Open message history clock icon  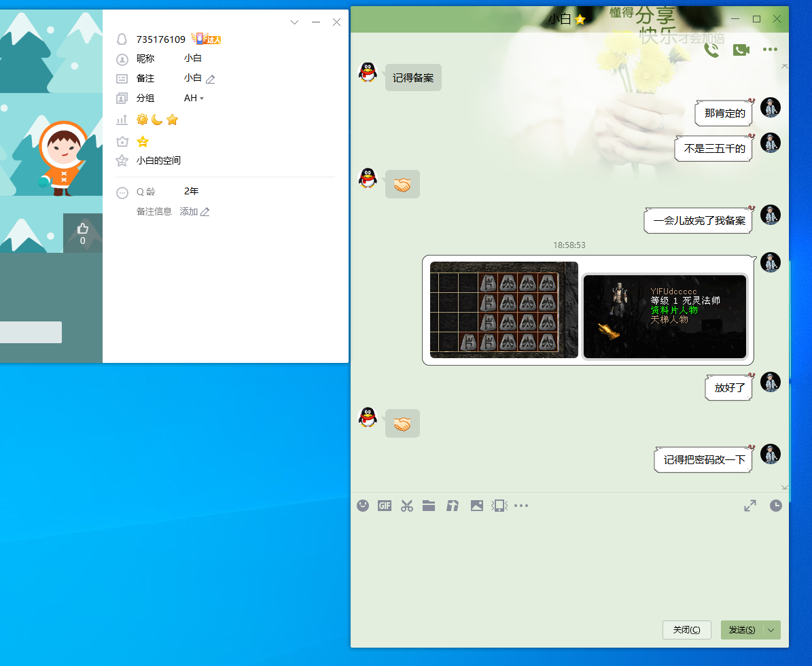click(x=775, y=506)
